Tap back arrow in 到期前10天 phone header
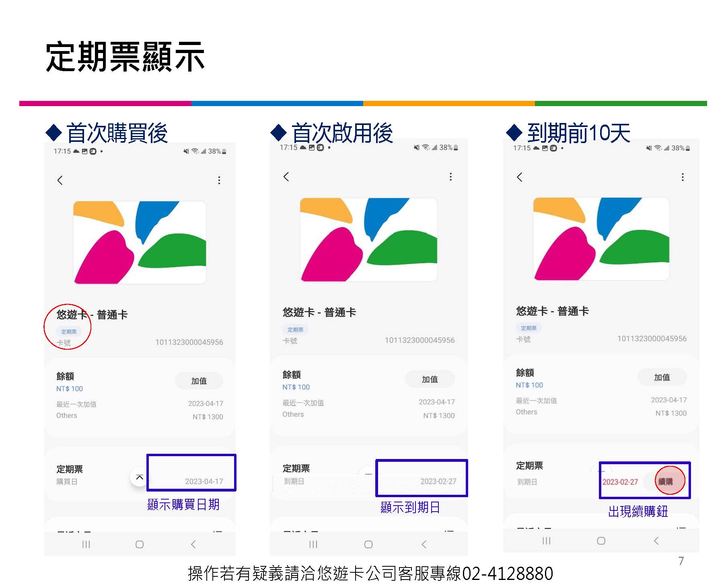The height and width of the screenshot is (588, 728). 520,177
